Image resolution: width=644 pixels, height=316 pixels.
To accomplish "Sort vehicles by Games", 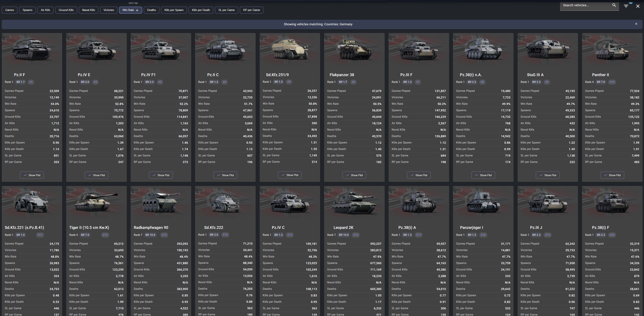I will tap(9, 10).
